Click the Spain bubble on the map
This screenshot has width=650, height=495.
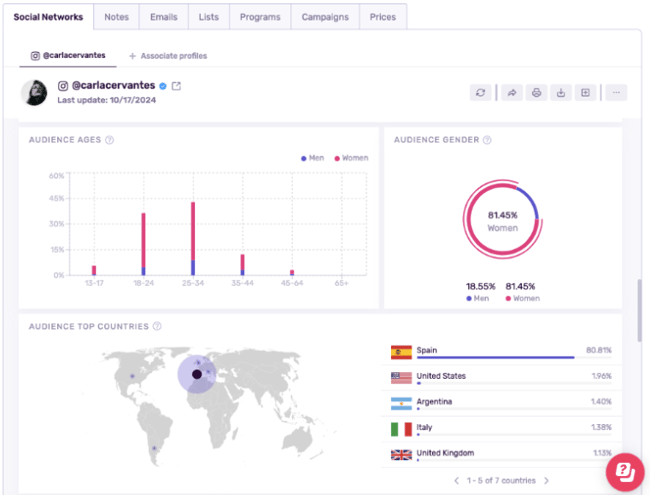point(197,374)
